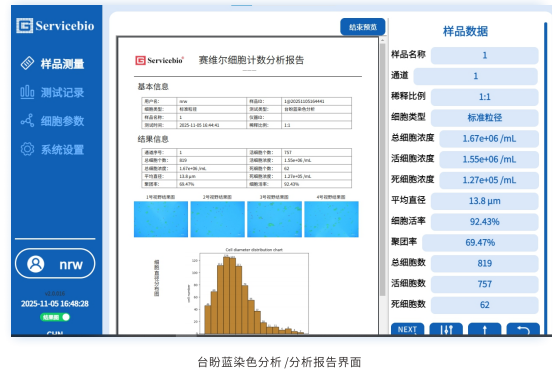This screenshot has width=559, height=376.
Task: Open the nrw user account button
Action: [x=55, y=264]
